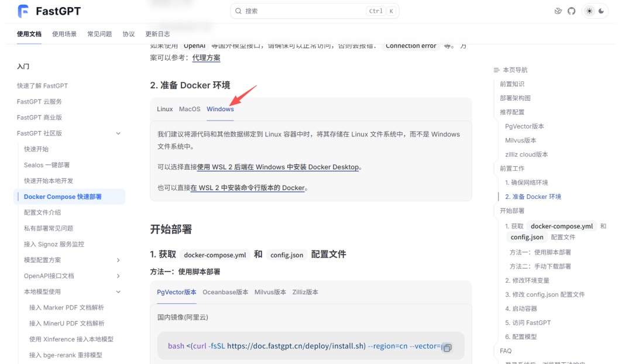
Task: Open 接入 Signoz 服务监控 sidebar item
Action: click(x=54, y=244)
